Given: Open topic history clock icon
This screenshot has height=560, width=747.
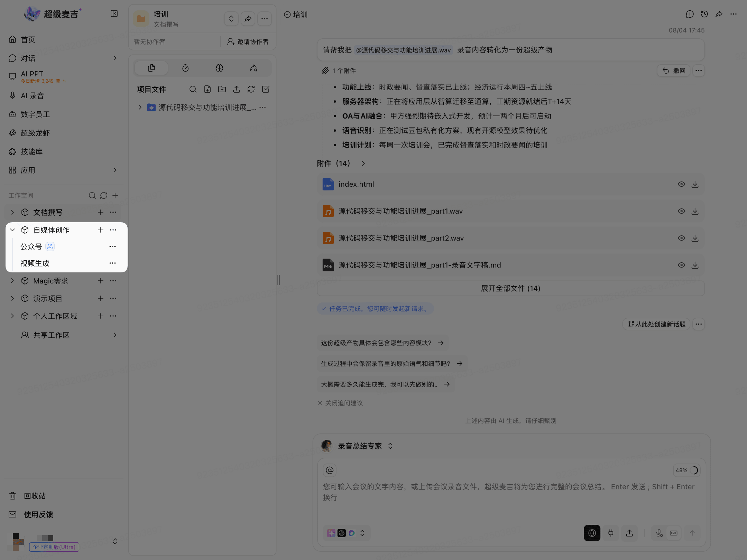Looking at the screenshot, I should pos(704,14).
